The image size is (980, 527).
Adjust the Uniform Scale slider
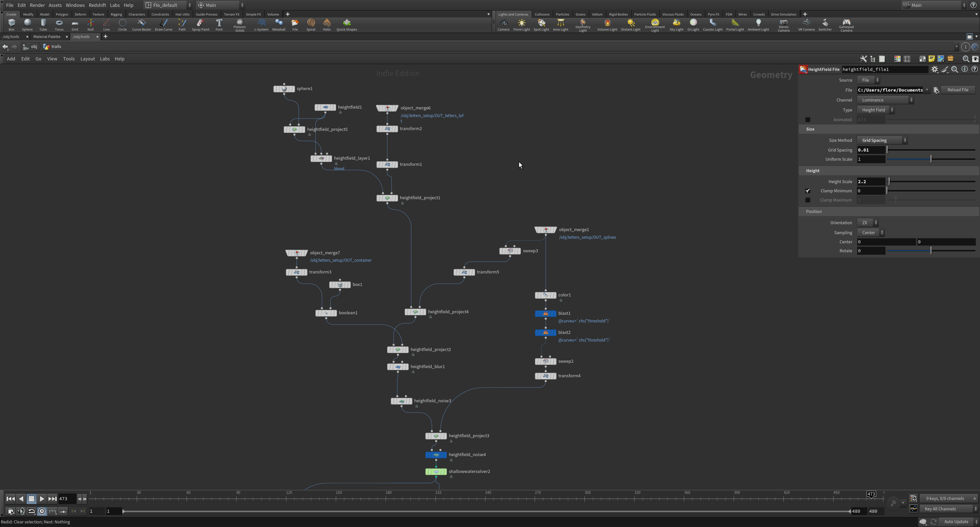pyautogui.click(x=930, y=159)
